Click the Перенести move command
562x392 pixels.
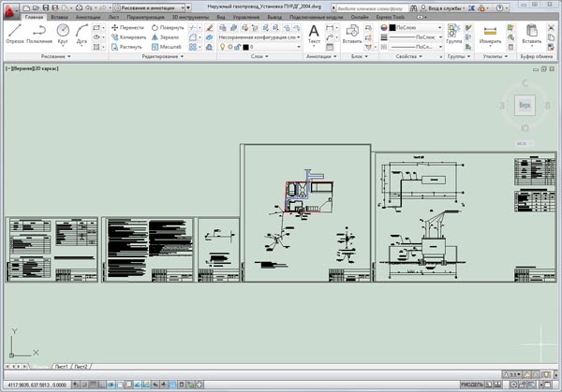[128, 27]
